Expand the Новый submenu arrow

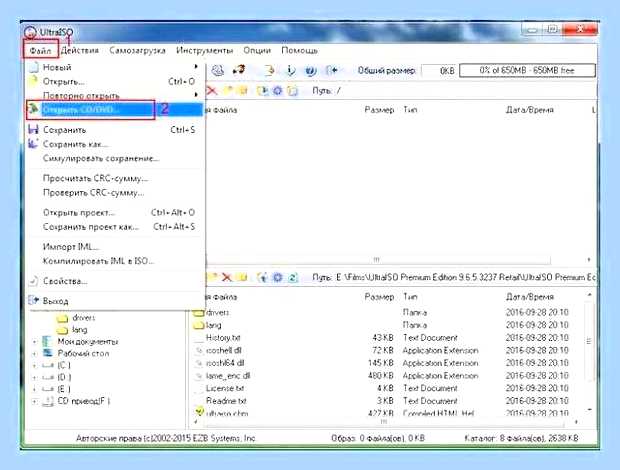click(196, 67)
